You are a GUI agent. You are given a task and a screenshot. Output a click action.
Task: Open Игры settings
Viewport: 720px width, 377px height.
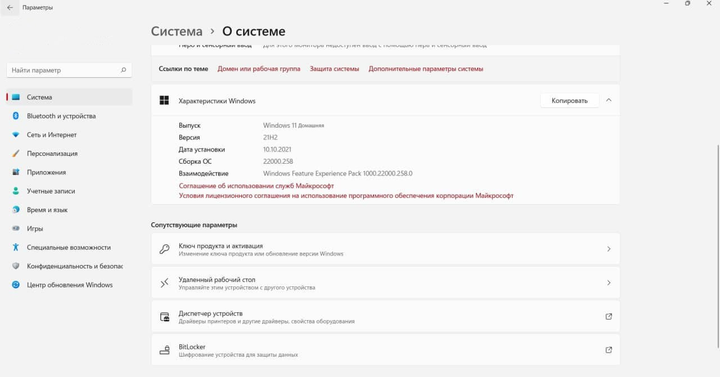click(x=69, y=228)
